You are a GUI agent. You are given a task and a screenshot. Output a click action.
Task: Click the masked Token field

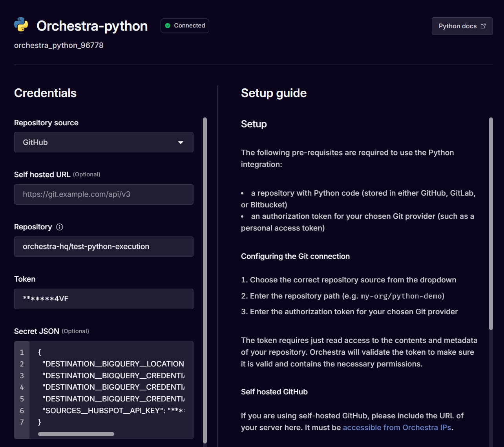(x=104, y=299)
